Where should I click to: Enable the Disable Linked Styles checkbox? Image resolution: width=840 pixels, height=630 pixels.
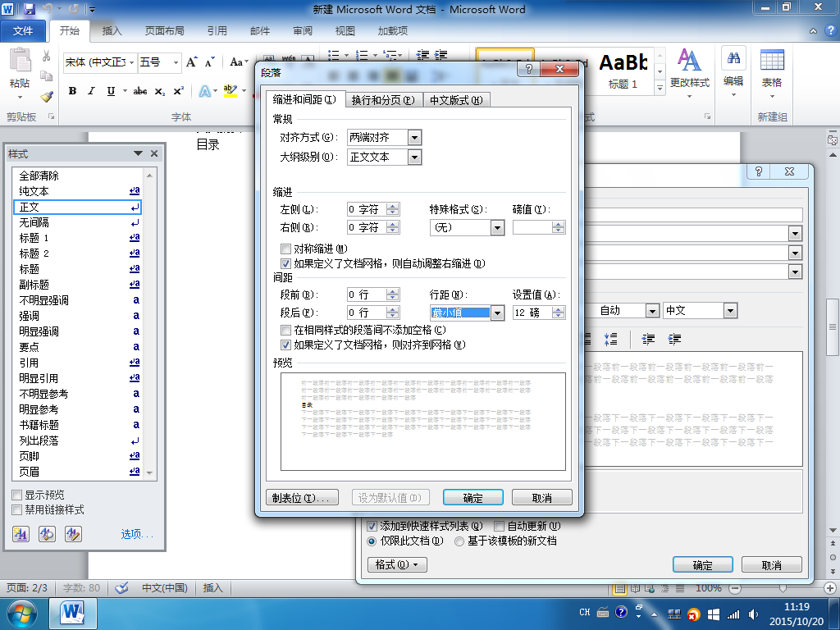16,509
